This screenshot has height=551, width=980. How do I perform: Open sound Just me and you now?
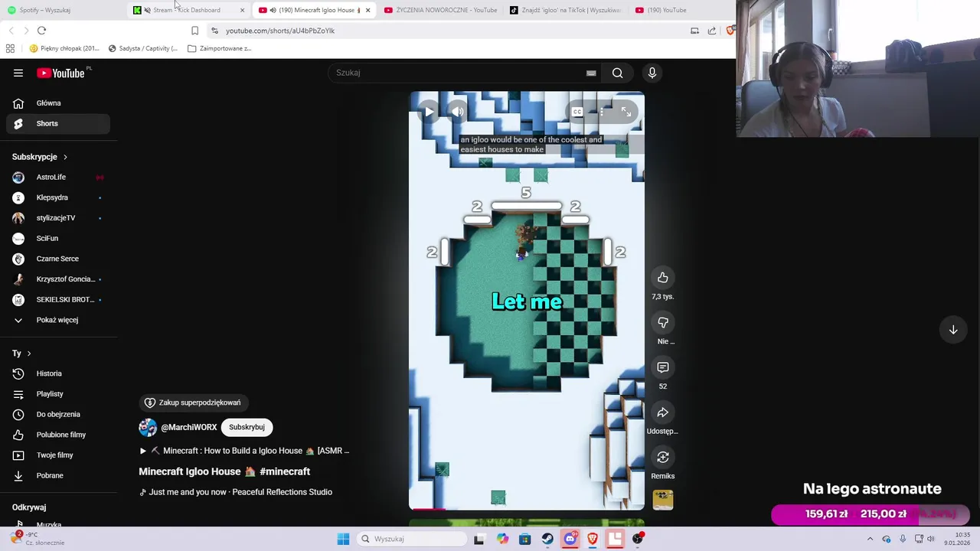[x=236, y=492]
